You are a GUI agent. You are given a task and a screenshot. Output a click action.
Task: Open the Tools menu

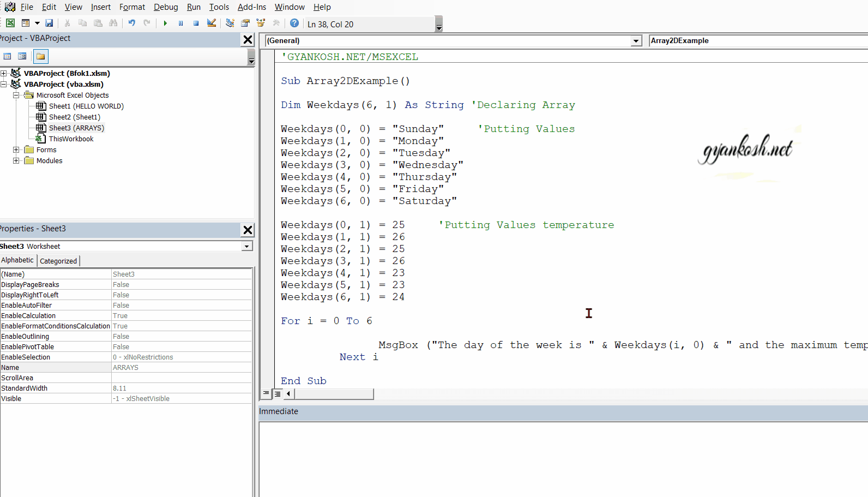pos(219,7)
